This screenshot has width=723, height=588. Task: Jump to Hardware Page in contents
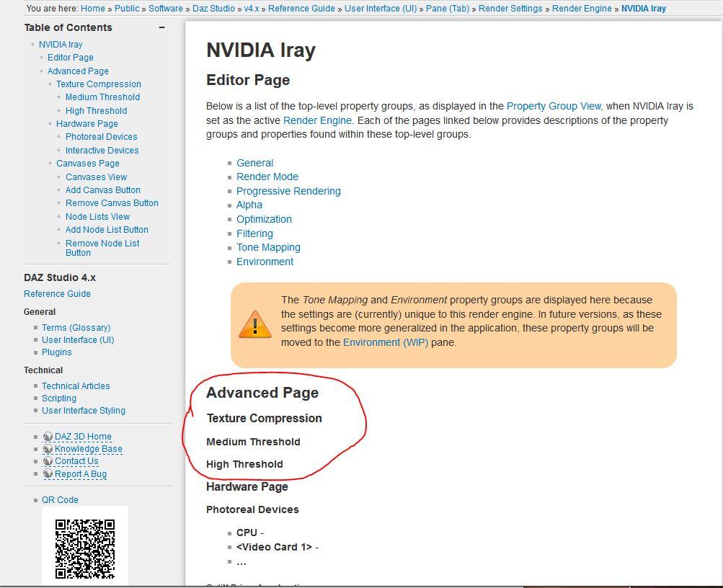coord(87,124)
